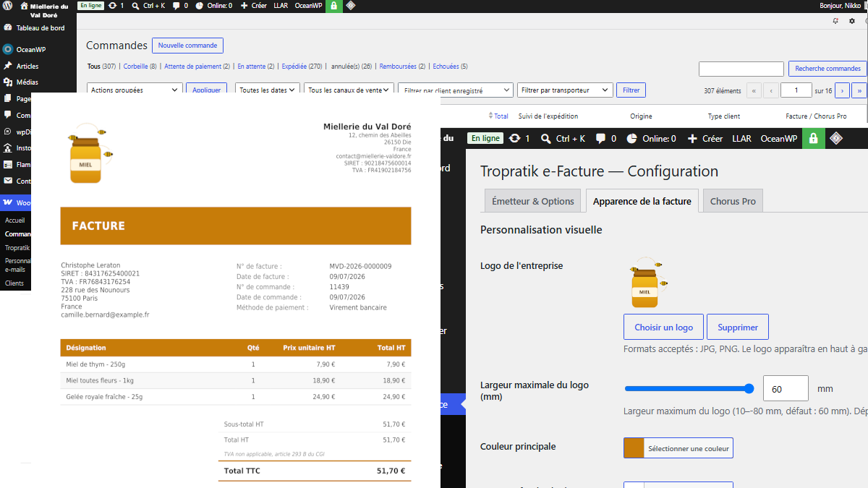Click the Nouvelle commande button
This screenshot has width=868, height=488.
(x=187, y=46)
